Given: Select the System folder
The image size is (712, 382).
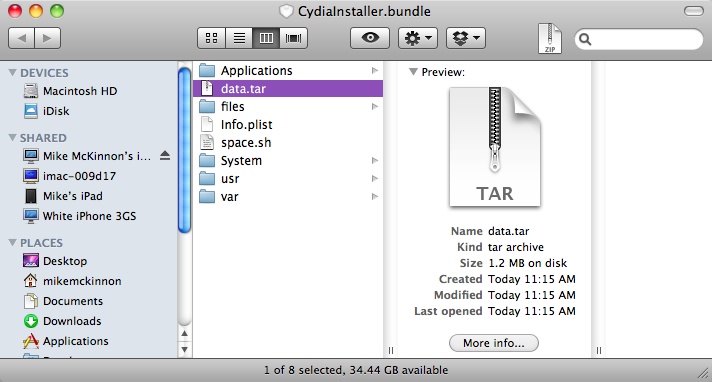Looking at the screenshot, I should [x=288, y=160].
